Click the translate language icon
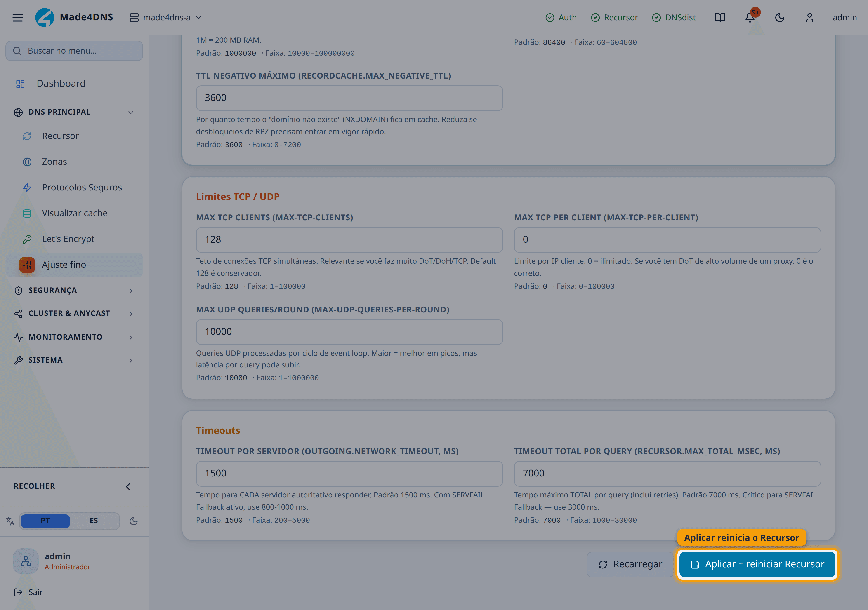Image resolution: width=868 pixels, height=610 pixels. coord(10,521)
